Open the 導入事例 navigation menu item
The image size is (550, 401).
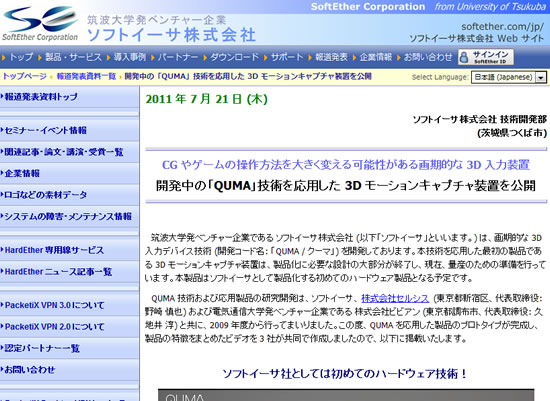click(129, 57)
